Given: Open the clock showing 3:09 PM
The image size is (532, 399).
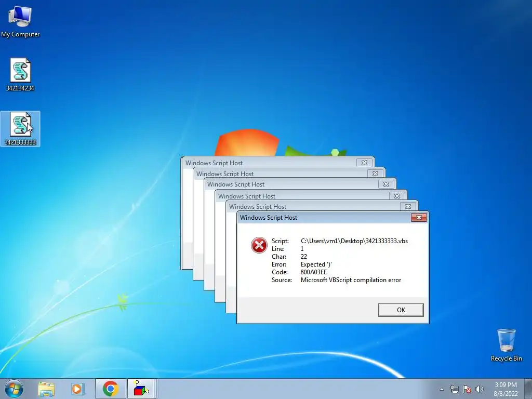Looking at the screenshot, I should [506, 389].
